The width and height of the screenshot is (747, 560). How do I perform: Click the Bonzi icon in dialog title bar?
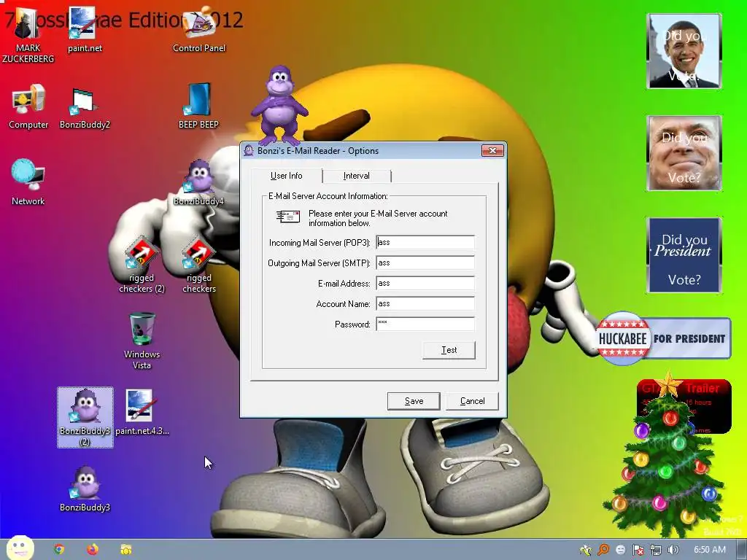coord(249,150)
